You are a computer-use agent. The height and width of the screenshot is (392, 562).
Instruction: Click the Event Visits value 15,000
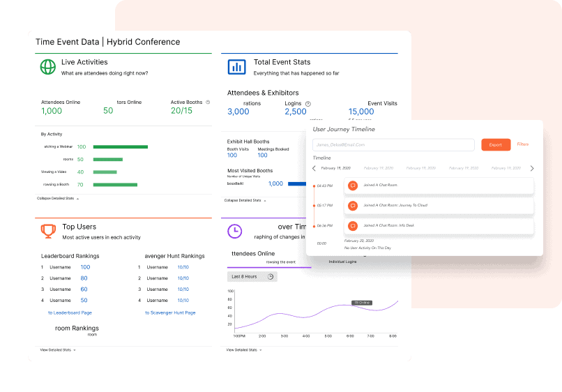click(361, 112)
